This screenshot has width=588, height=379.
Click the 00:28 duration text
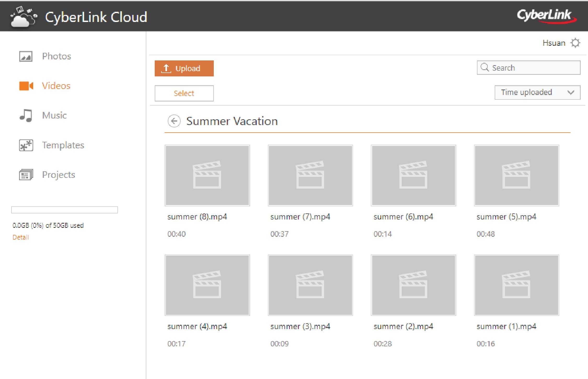pos(383,344)
